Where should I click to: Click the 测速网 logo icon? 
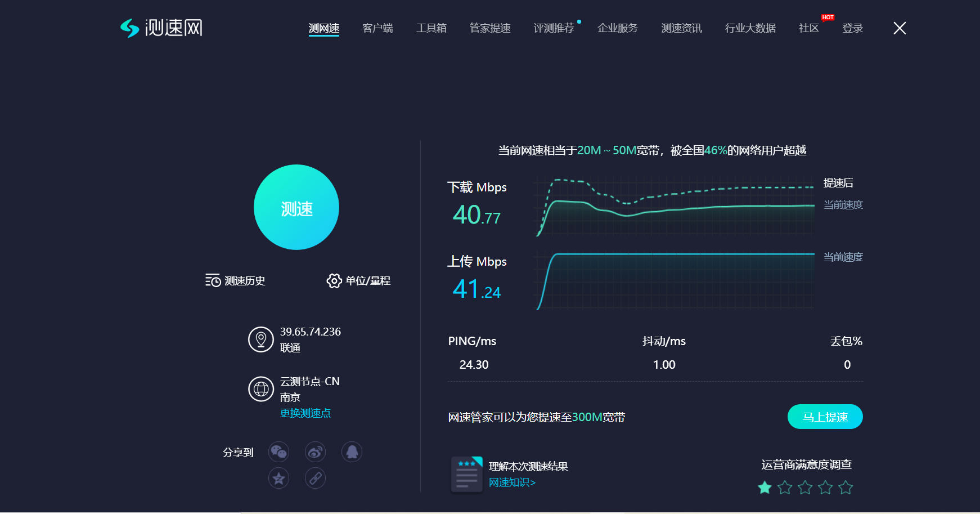tap(130, 28)
